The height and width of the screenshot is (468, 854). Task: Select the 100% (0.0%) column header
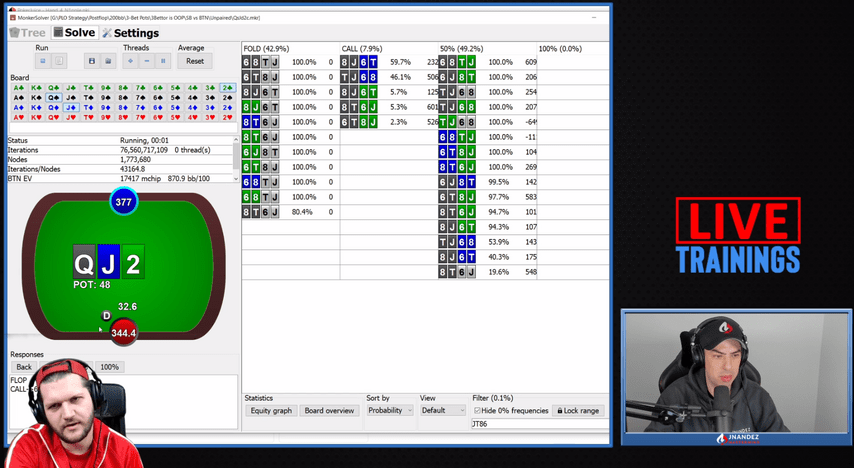coord(573,48)
